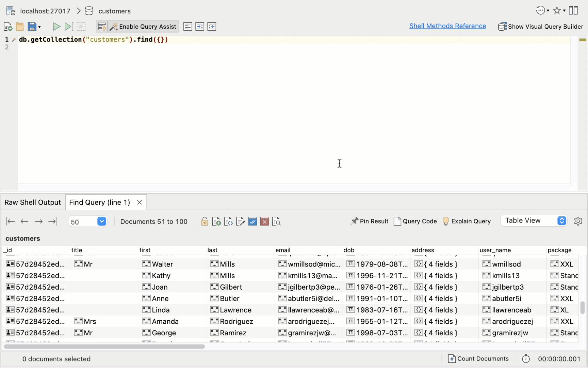The width and height of the screenshot is (588, 368).
Task: Toggle the split view layout icon
Action: (x=573, y=11)
